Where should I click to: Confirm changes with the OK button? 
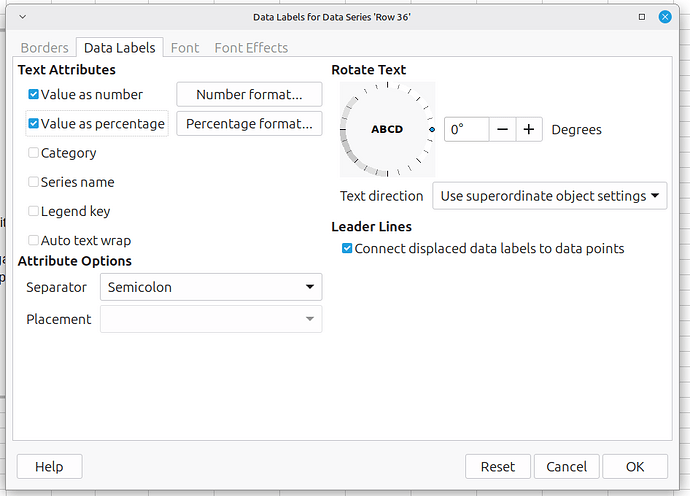635,466
